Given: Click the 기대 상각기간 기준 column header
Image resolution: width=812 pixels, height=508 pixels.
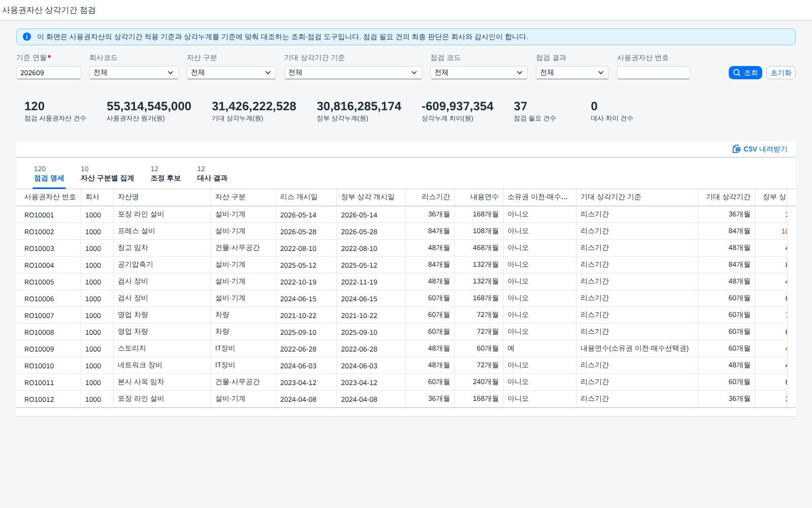Looking at the screenshot, I should [x=637, y=197].
